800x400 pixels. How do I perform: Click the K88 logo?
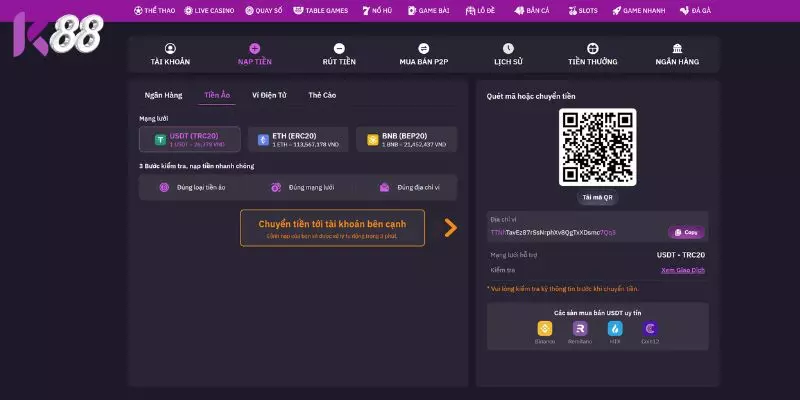click(x=58, y=34)
